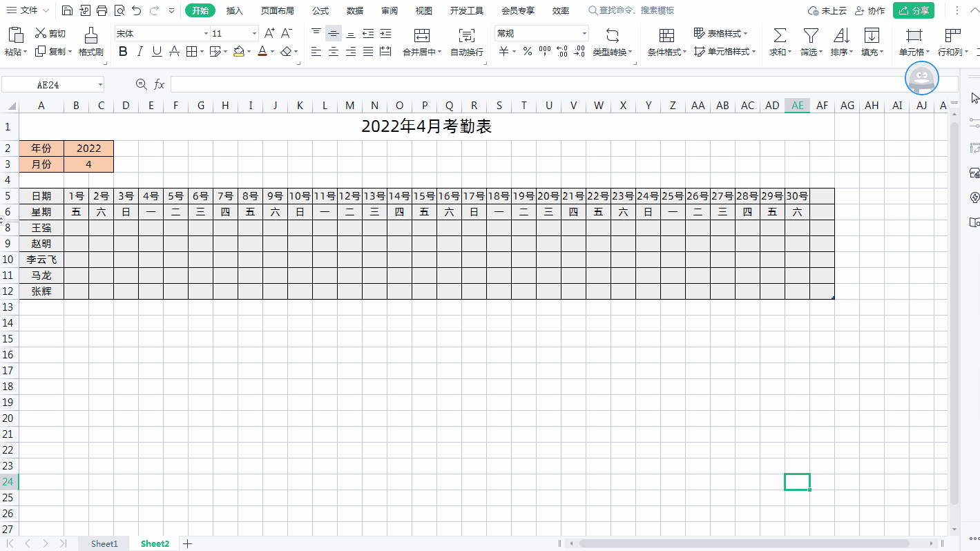Click the sort icon
The image size is (980, 551).
842,35
